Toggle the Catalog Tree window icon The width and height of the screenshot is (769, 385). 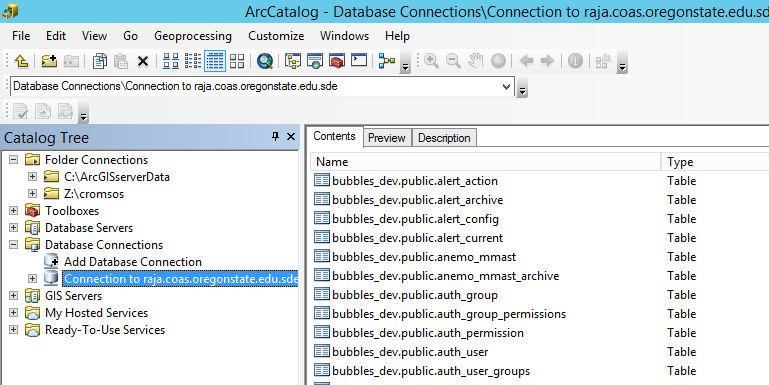pyautogui.click(x=293, y=61)
